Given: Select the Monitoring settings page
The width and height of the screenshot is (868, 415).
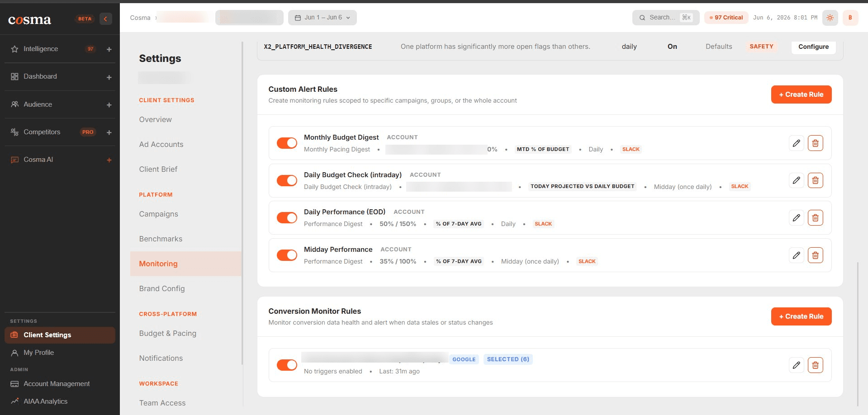Looking at the screenshot, I should coord(185,264).
